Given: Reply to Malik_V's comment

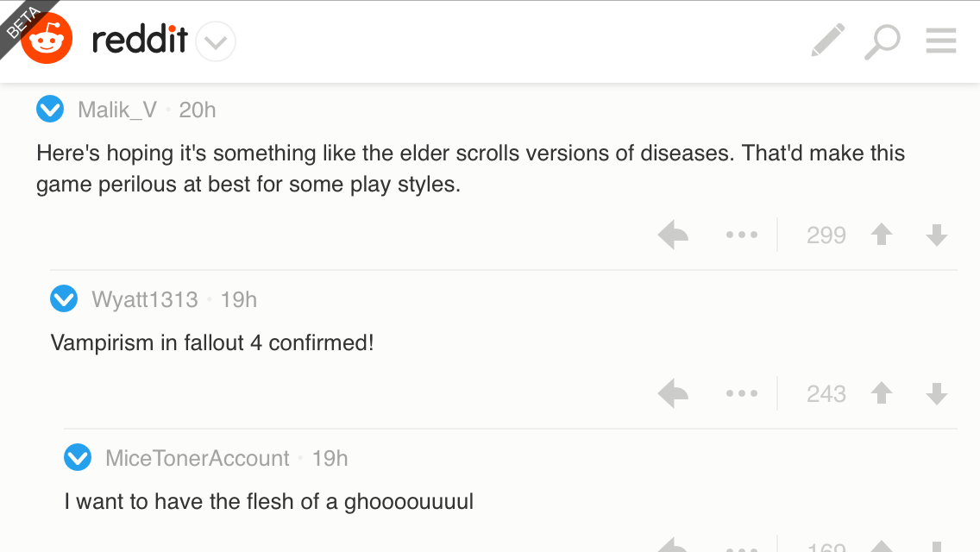Looking at the screenshot, I should pos(673,235).
